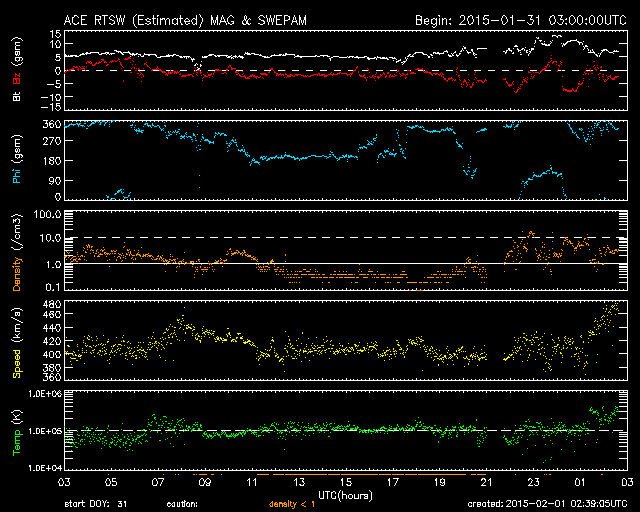Click the orange Density (/cm3) axis label
The image size is (640, 512).
[16, 252]
